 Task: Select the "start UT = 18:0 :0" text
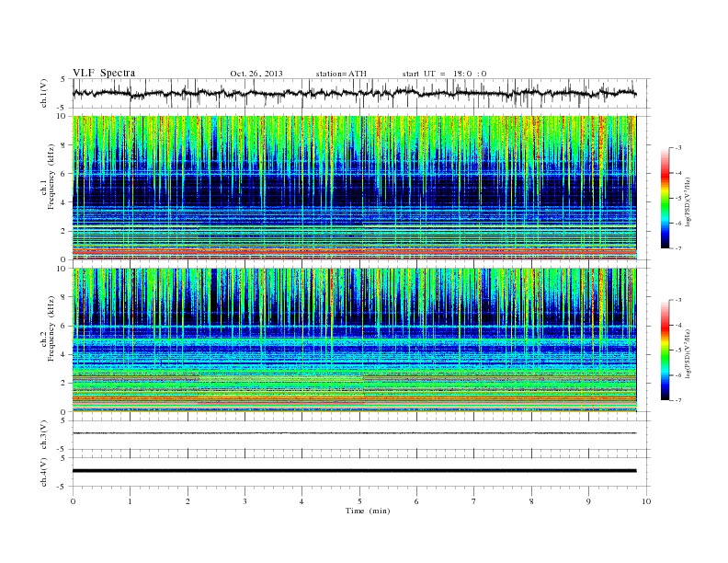point(444,74)
